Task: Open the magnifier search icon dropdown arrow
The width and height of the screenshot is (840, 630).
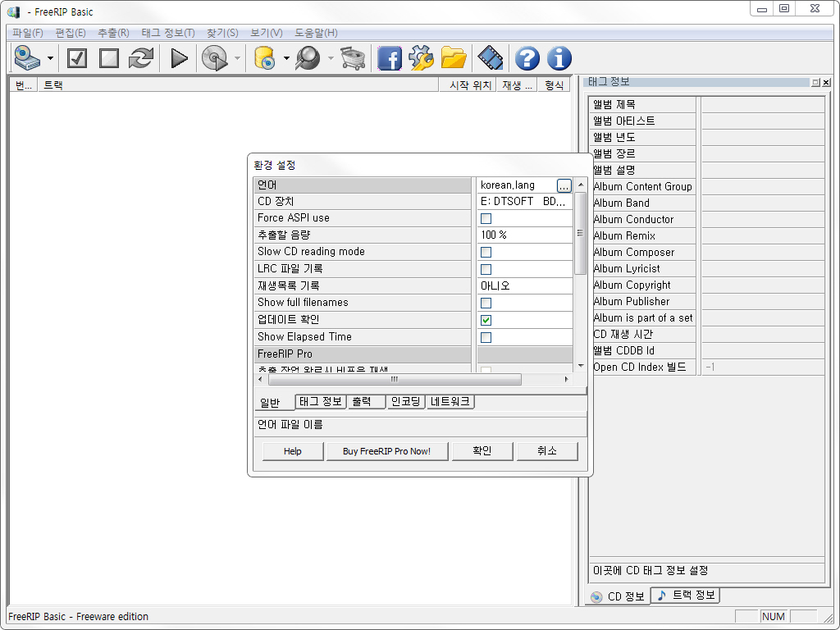Action: [x=331, y=58]
